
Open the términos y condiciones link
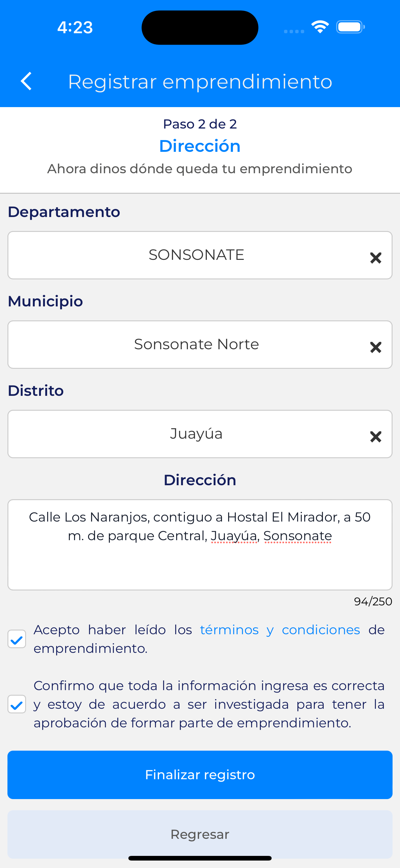click(x=279, y=630)
